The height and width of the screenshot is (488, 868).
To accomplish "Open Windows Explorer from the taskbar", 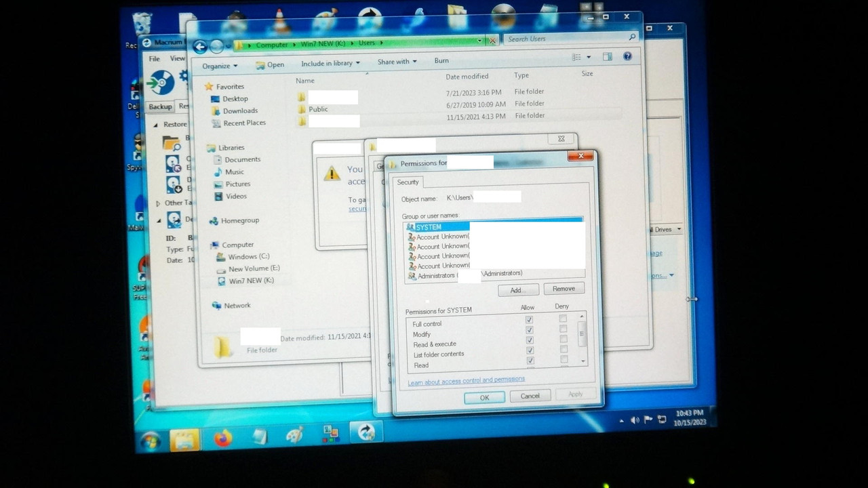I will tap(184, 441).
